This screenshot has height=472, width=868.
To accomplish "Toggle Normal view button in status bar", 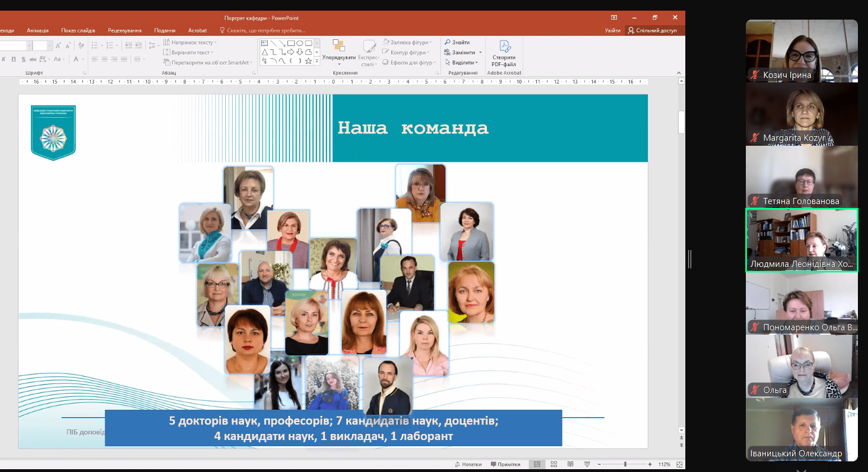I will pyautogui.click(x=537, y=464).
